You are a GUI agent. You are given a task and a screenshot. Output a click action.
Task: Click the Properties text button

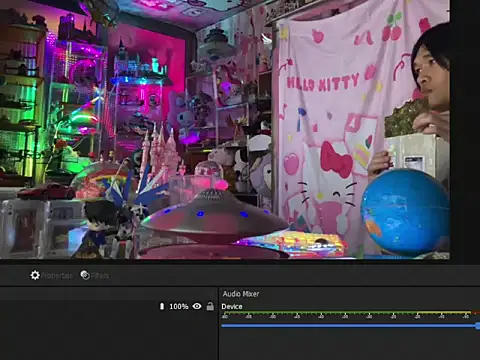click(56, 276)
